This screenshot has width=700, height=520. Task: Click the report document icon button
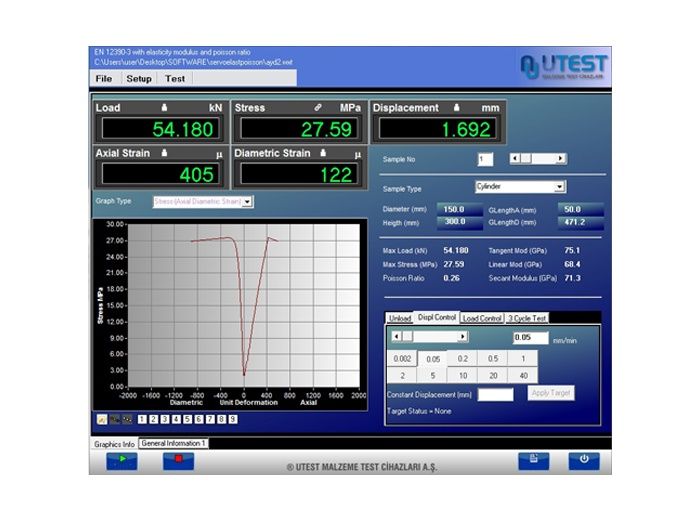point(533,461)
